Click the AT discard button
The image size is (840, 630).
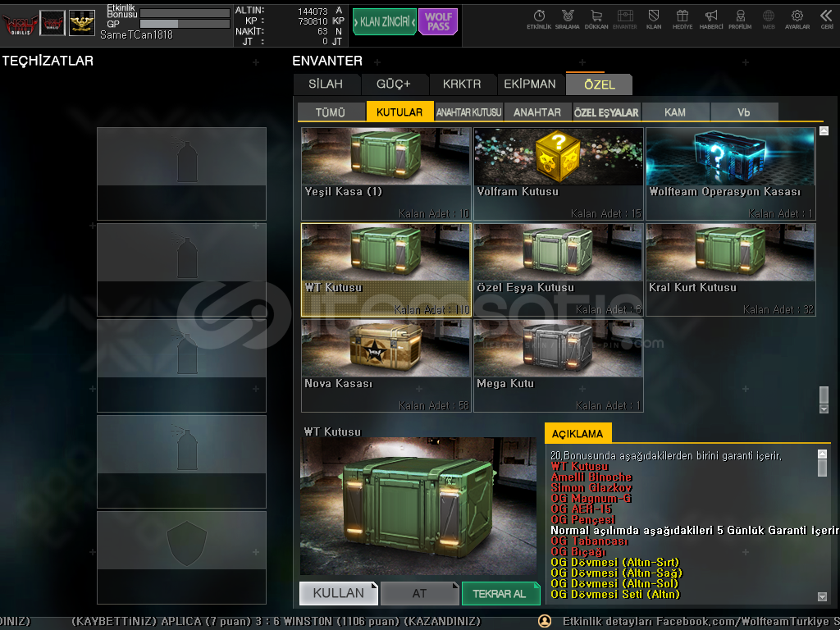point(419,593)
